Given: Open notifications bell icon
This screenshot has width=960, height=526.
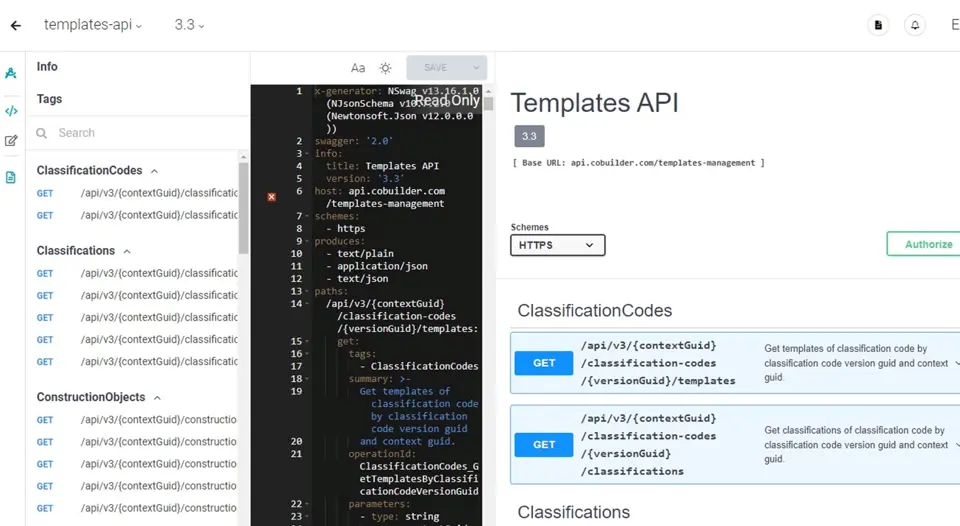Looking at the screenshot, I should click(915, 25).
